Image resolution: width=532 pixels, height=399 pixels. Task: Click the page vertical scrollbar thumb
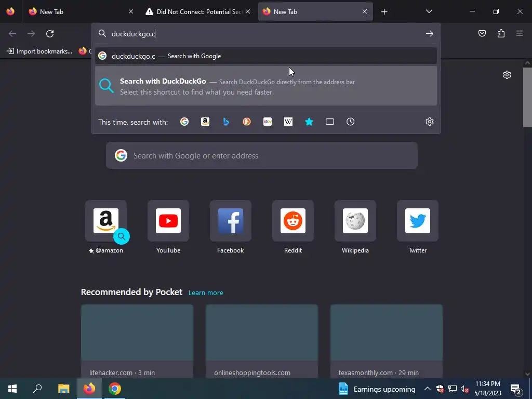(527, 98)
